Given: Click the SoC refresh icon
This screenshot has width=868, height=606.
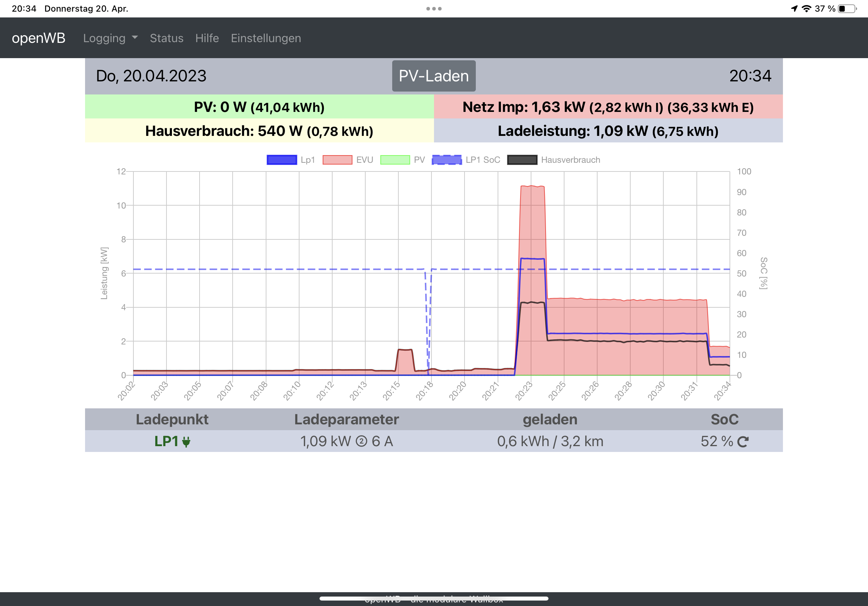Looking at the screenshot, I should tap(743, 442).
